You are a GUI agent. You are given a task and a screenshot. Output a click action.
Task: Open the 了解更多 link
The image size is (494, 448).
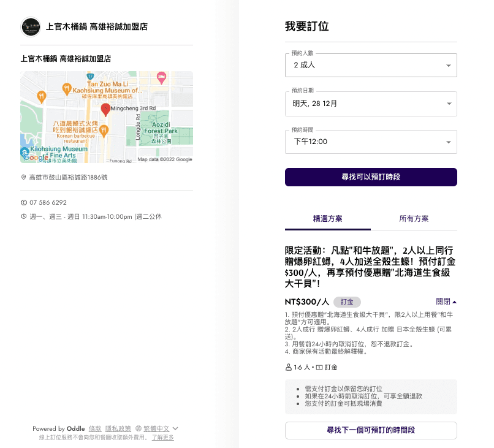click(x=163, y=437)
